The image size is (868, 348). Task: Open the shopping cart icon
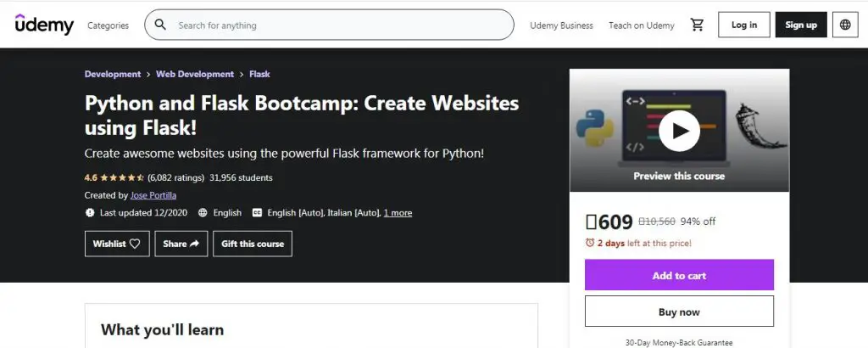pyautogui.click(x=697, y=25)
